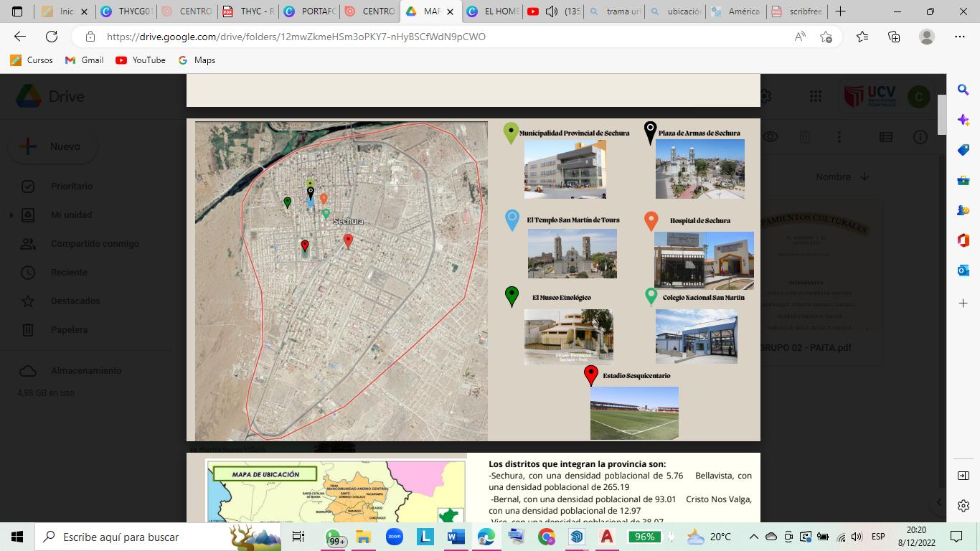Viewport: 980px width, 551px height.
Task: Expand the Mi unidad folder tree
Action: click(11, 215)
